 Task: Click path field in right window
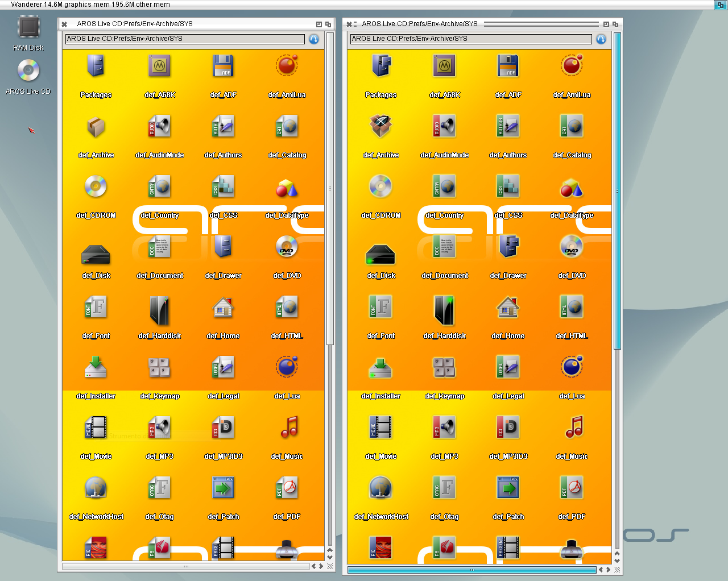(x=471, y=39)
